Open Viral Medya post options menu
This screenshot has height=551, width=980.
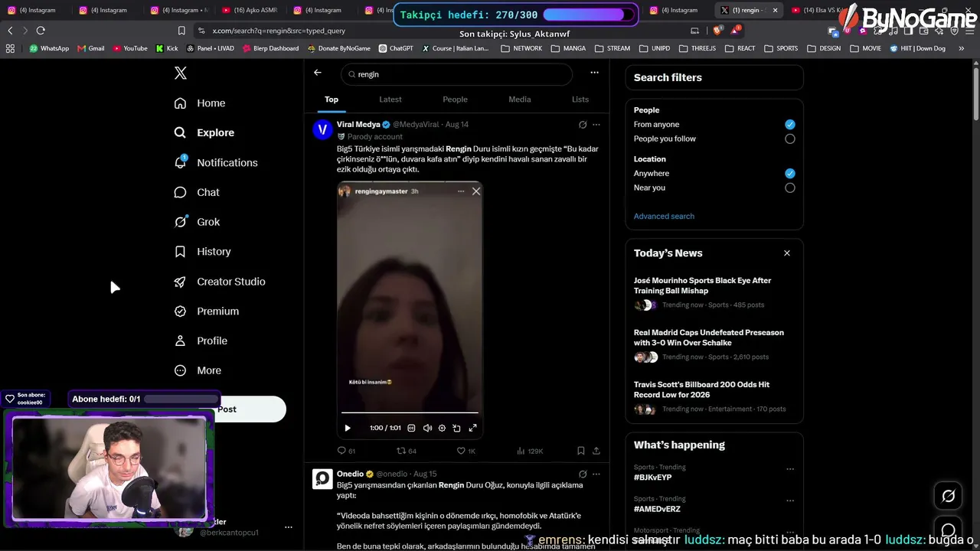coord(596,125)
